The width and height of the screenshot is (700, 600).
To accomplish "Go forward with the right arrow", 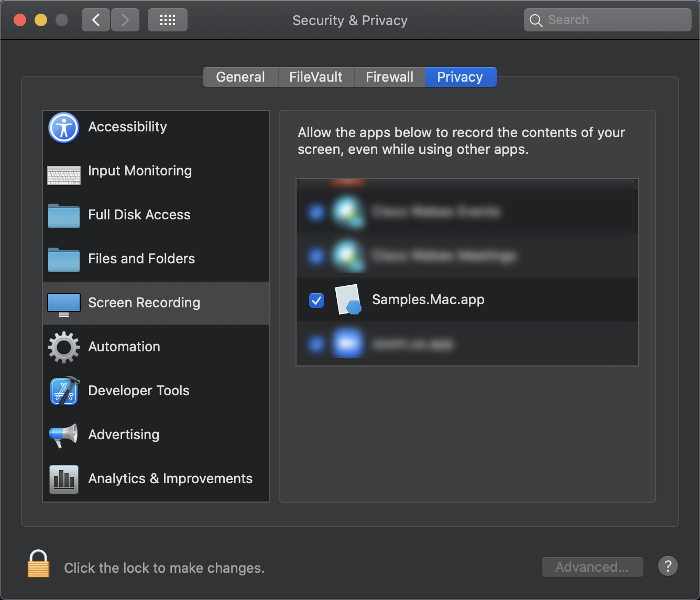I will pos(125,20).
